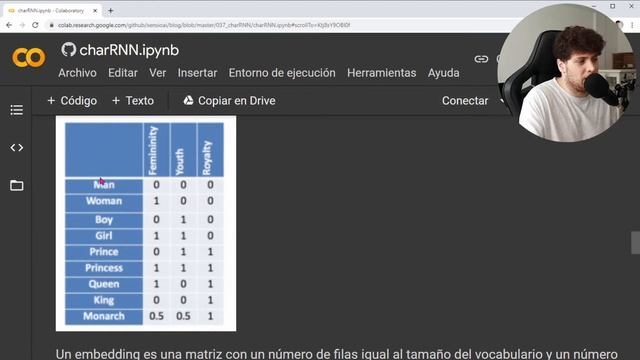
Task: Click the link share icon in header
Action: pos(481,59)
